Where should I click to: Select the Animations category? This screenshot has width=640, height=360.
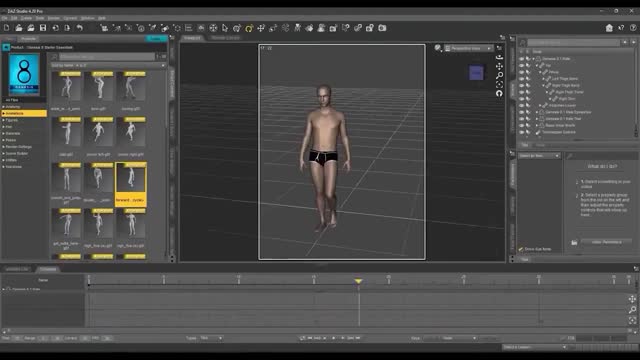24,113
